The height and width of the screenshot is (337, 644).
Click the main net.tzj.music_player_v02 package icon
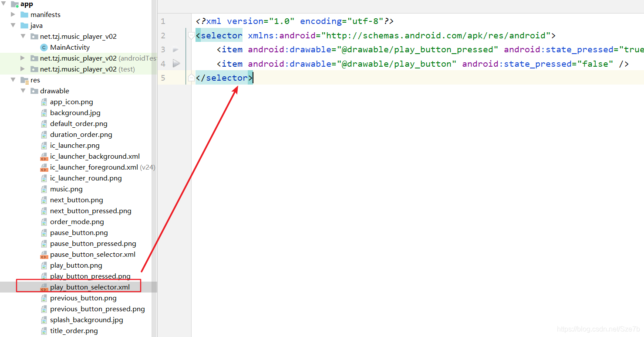click(34, 37)
